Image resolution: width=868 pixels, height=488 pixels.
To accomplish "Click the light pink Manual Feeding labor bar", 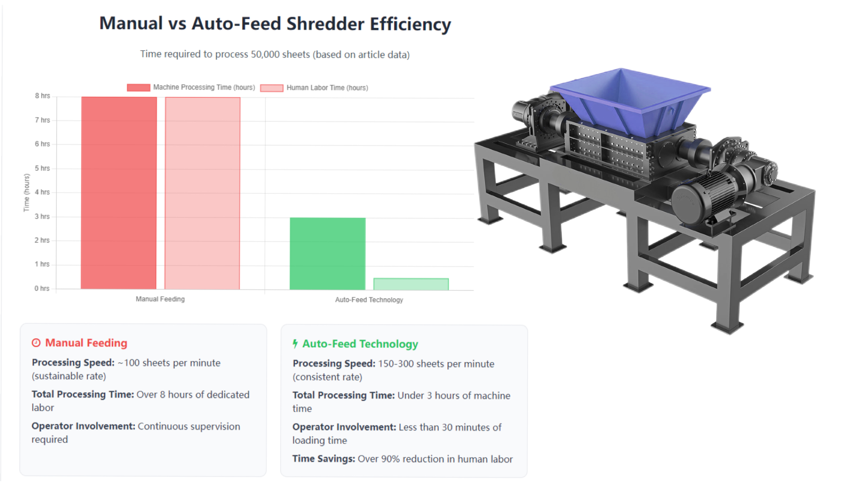I will [x=202, y=193].
